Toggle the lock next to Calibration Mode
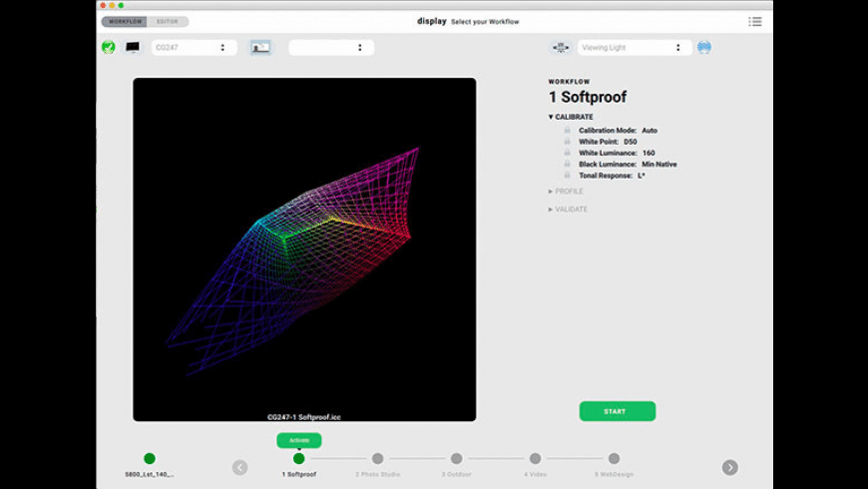The width and height of the screenshot is (868, 489). (x=567, y=130)
